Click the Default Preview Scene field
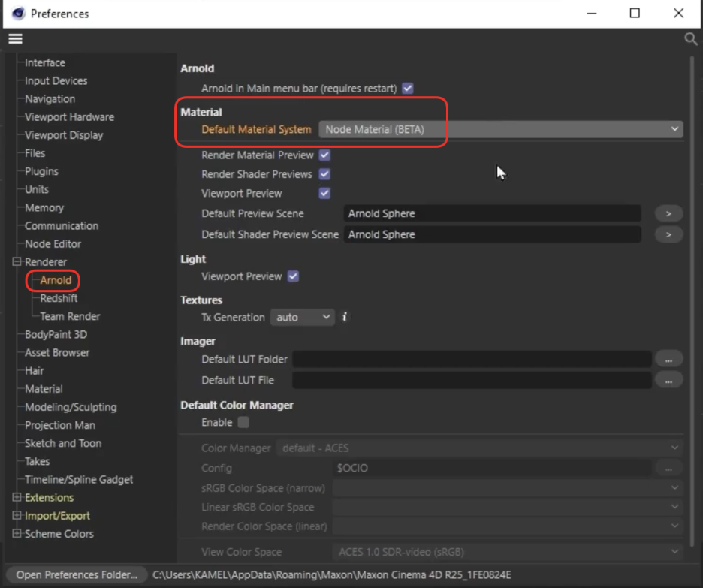This screenshot has height=588, width=703. click(492, 214)
